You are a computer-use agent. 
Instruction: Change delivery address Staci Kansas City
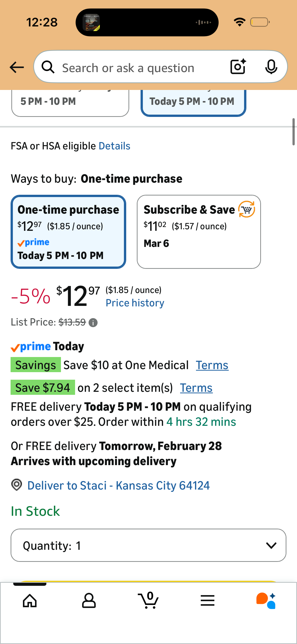coord(118,486)
